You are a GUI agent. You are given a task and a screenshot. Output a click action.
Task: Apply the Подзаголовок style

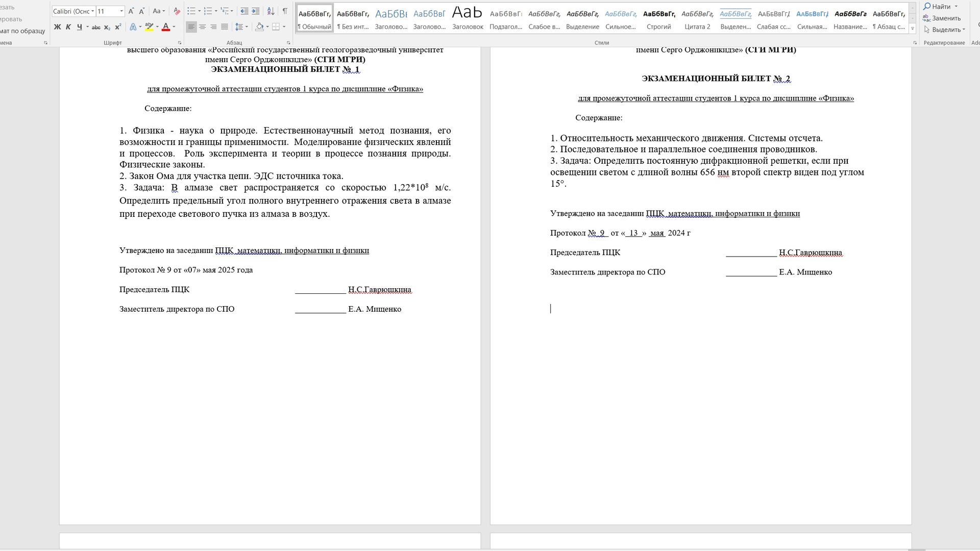(x=506, y=18)
